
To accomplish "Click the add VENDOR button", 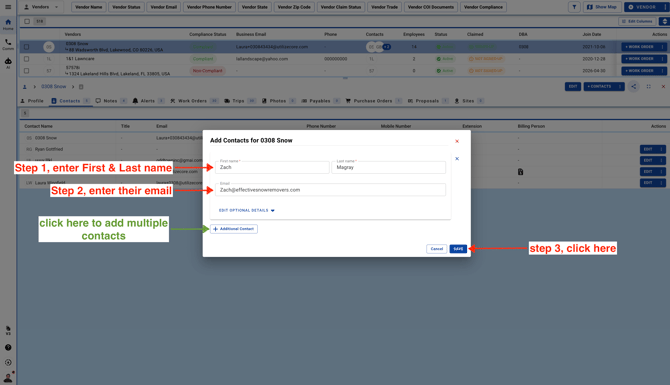I will (642, 7).
